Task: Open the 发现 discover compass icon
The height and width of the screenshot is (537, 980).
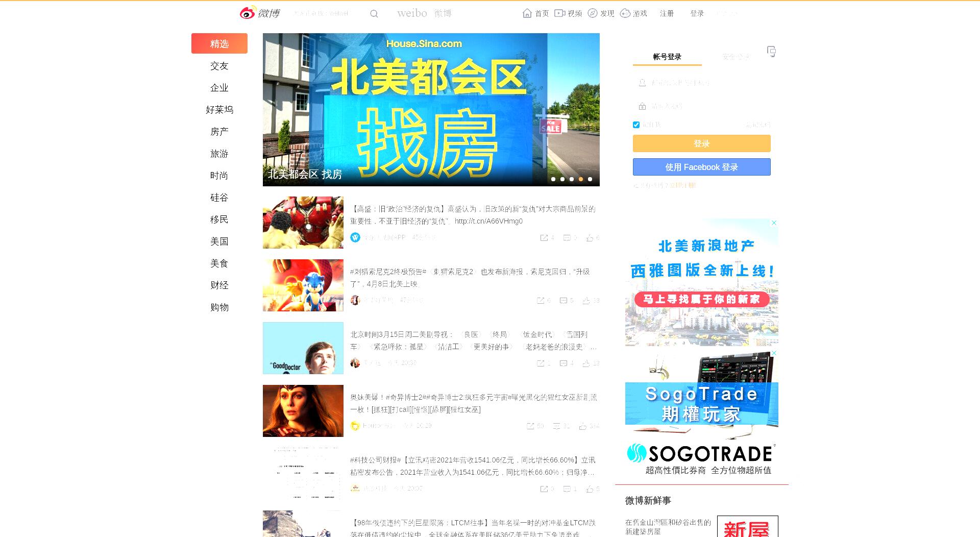Action: click(593, 13)
